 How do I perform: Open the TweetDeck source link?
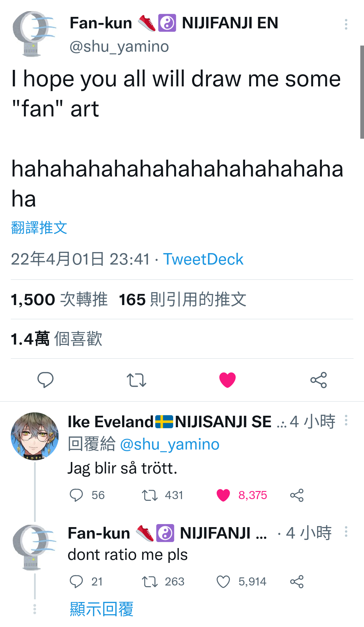[x=203, y=259]
